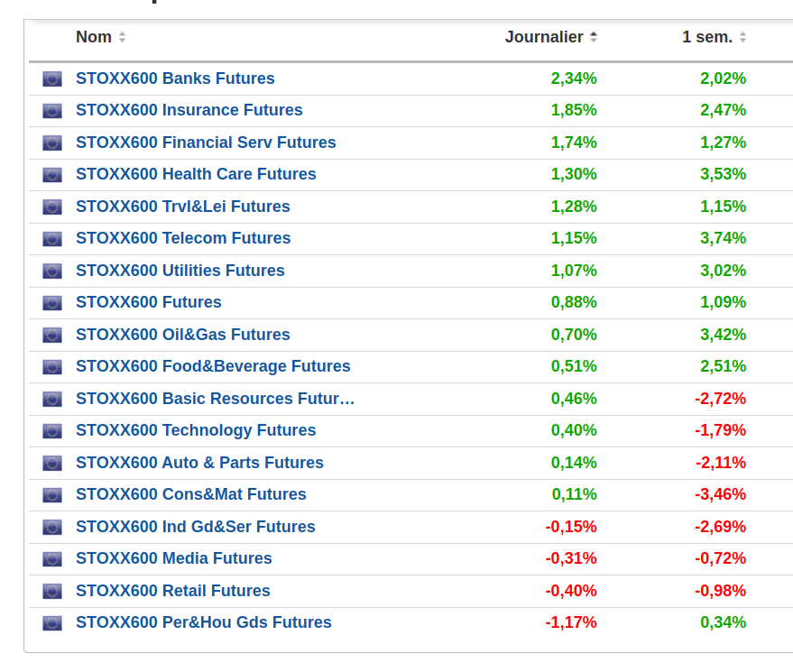The image size is (793, 672).
Task: Click the flag icon beside STOXX600 Media Futures
Action: tap(52, 559)
